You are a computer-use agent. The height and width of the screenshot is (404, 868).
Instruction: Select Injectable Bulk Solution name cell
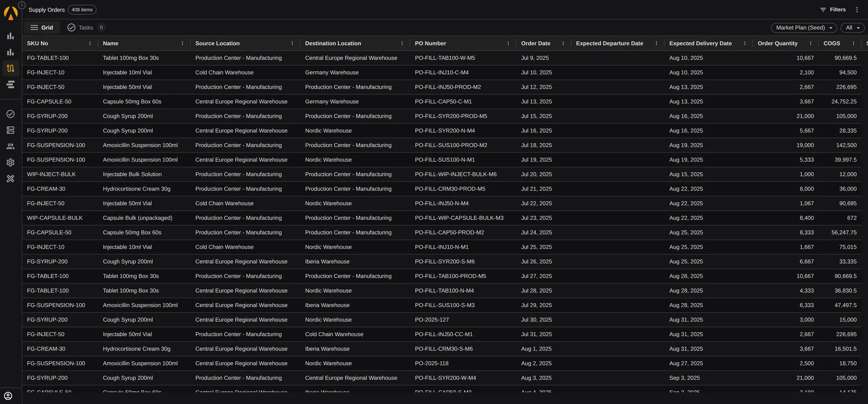(x=132, y=174)
